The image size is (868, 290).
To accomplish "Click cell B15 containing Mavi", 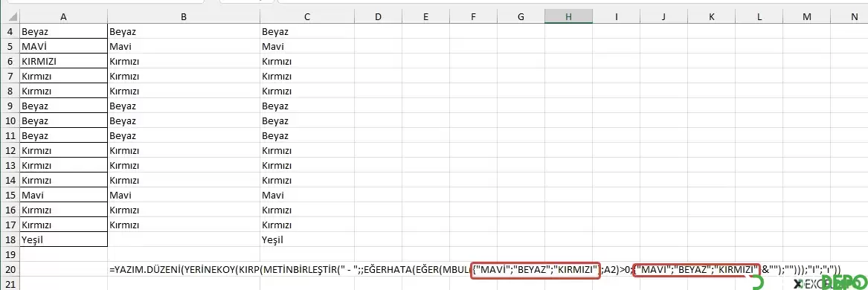I will click(x=183, y=195).
